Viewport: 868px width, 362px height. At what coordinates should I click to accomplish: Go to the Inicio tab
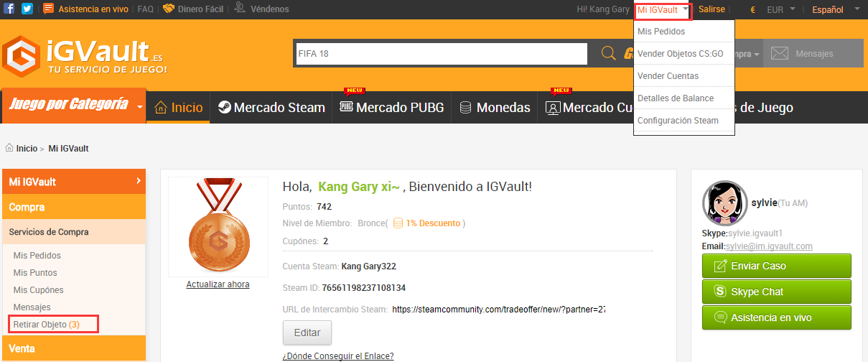179,108
